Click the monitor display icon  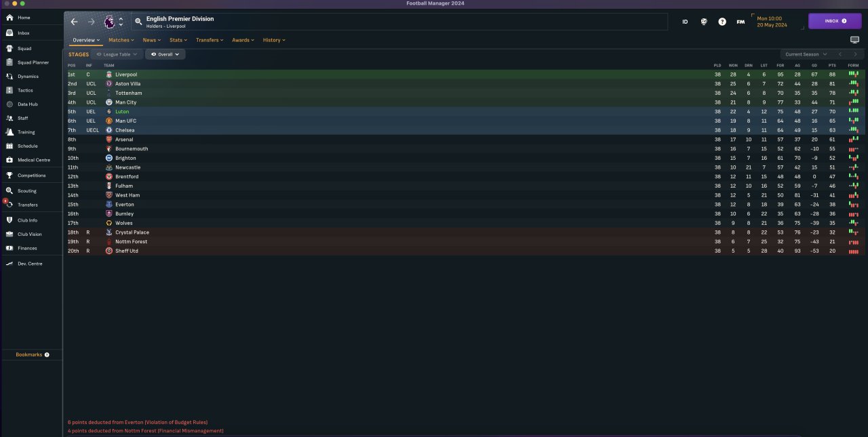pyautogui.click(x=854, y=40)
